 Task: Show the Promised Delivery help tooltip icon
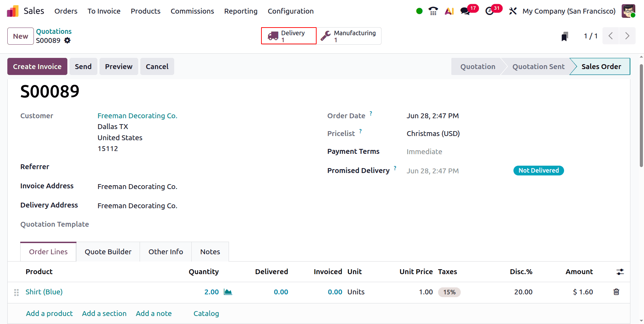(395, 168)
